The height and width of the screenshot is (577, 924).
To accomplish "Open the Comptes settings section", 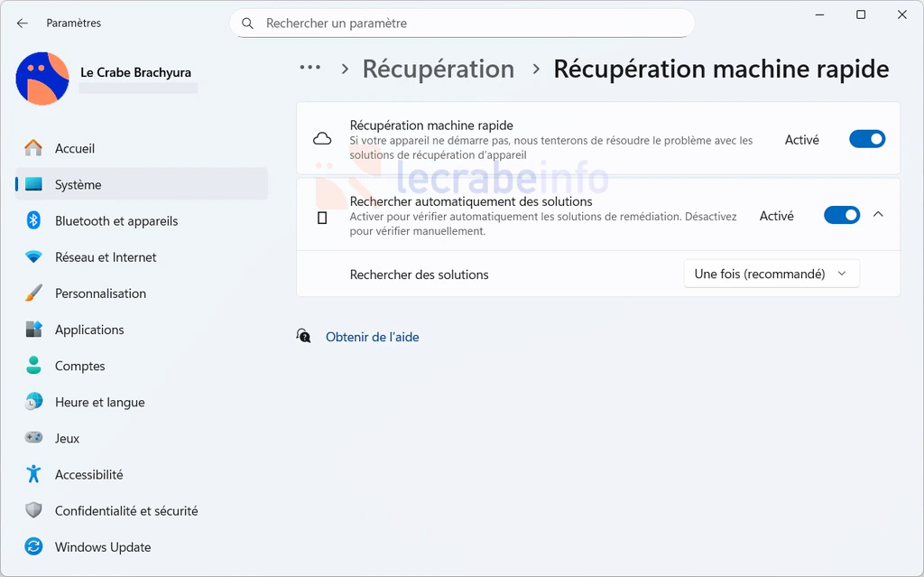I will click(79, 366).
